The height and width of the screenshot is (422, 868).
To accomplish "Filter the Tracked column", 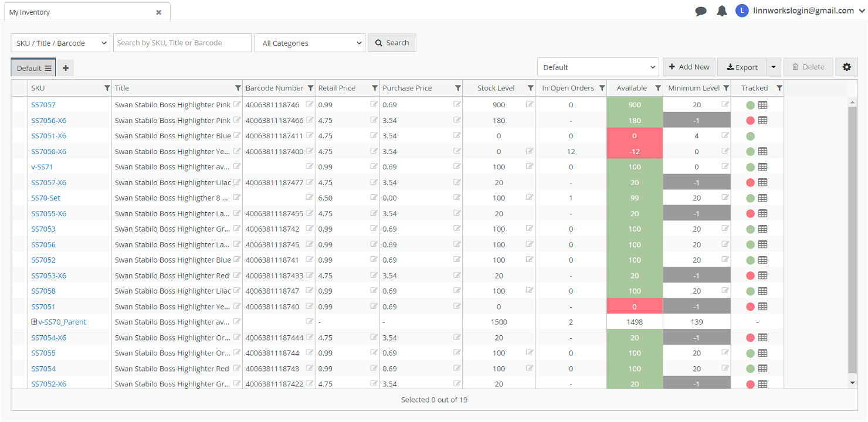I will pos(779,88).
